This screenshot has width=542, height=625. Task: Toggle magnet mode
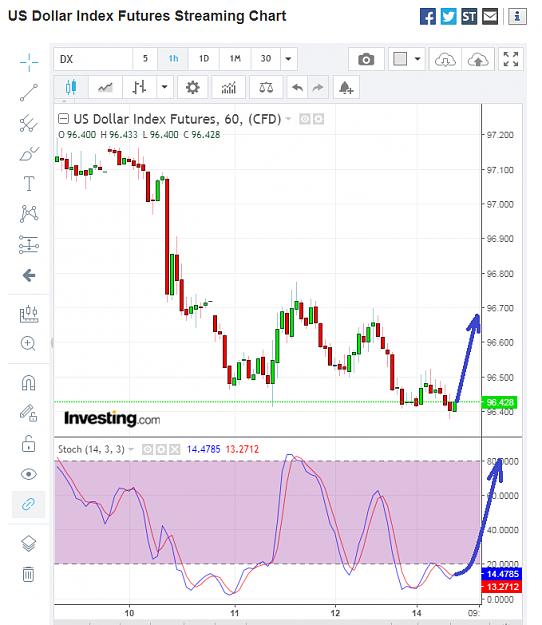(28, 383)
